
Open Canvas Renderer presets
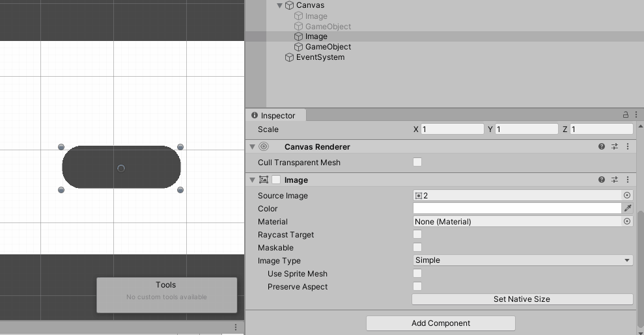615,146
